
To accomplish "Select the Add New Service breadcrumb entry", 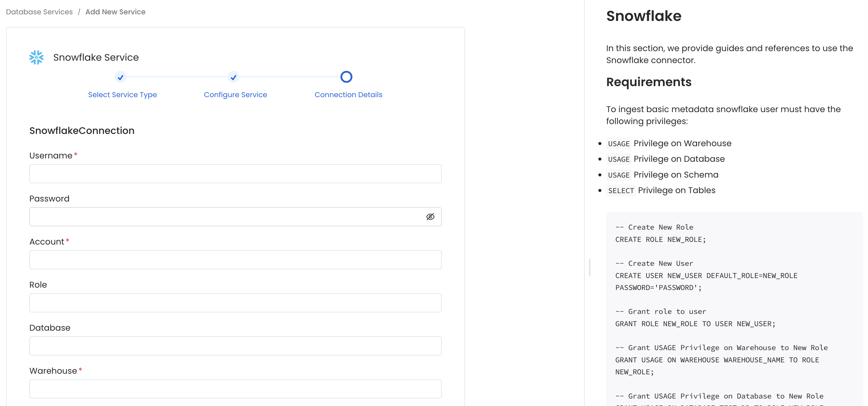I will pyautogui.click(x=115, y=12).
